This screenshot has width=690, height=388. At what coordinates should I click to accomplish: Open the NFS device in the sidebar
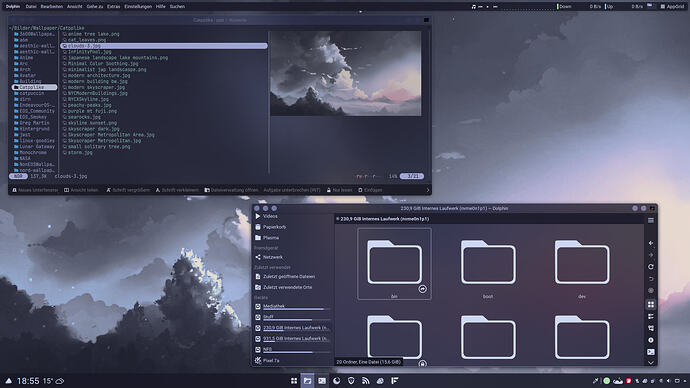tap(292, 350)
